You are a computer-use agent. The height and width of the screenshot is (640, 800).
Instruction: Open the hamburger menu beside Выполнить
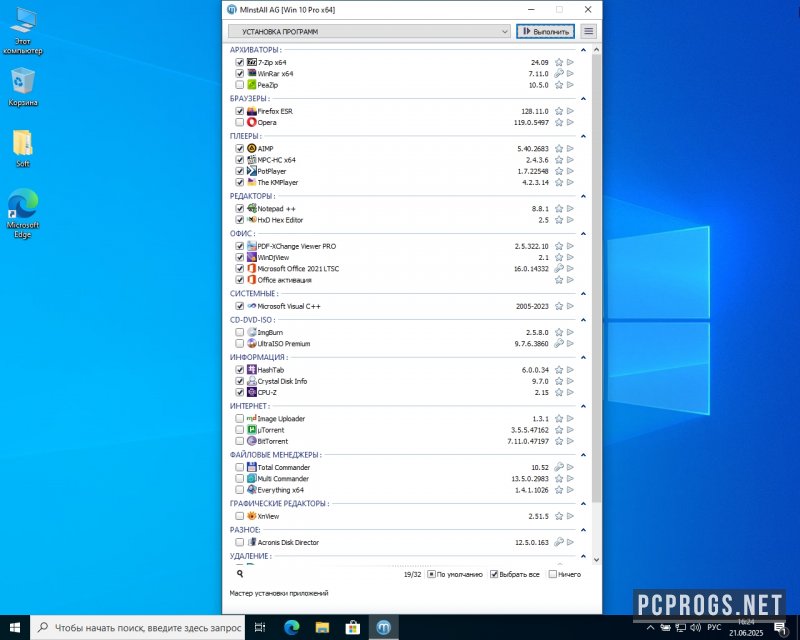[588, 31]
